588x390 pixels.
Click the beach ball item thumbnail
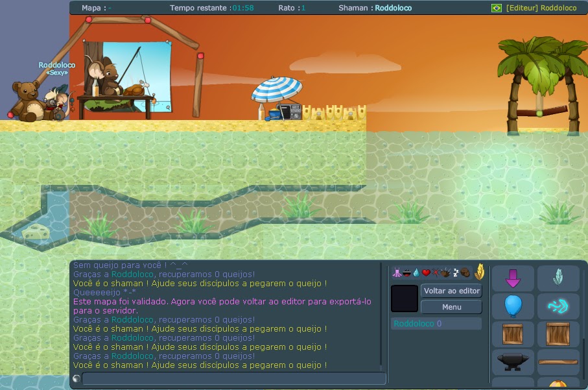pos(558,384)
